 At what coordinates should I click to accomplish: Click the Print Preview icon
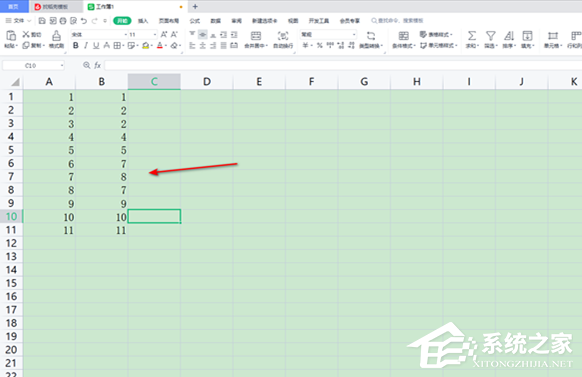(x=73, y=21)
